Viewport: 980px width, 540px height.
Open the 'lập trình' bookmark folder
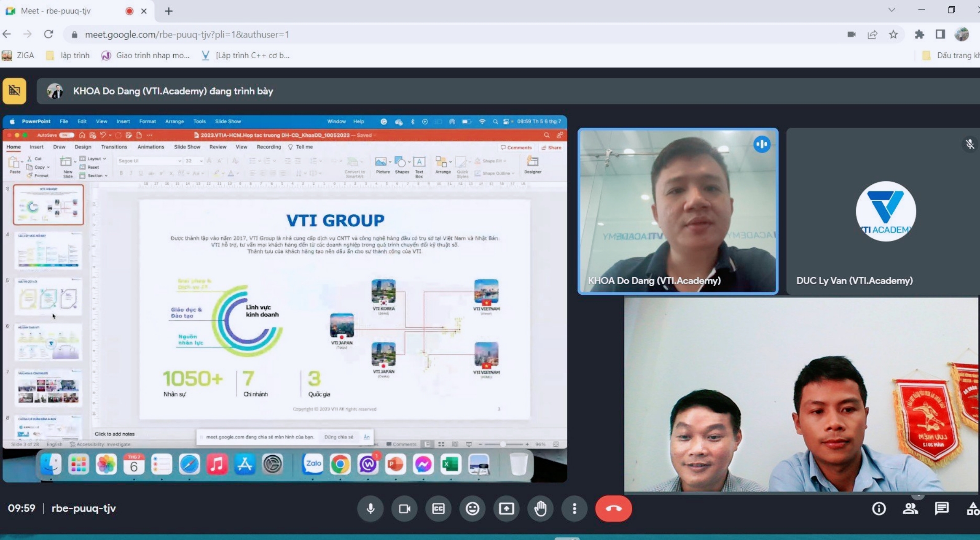click(68, 55)
